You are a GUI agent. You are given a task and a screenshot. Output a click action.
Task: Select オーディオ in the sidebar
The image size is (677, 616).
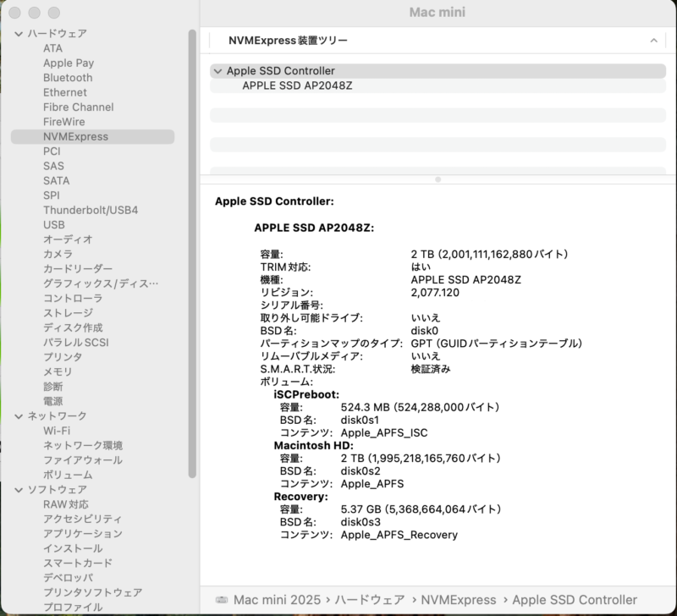pyautogui.click(x=68, y=239)
